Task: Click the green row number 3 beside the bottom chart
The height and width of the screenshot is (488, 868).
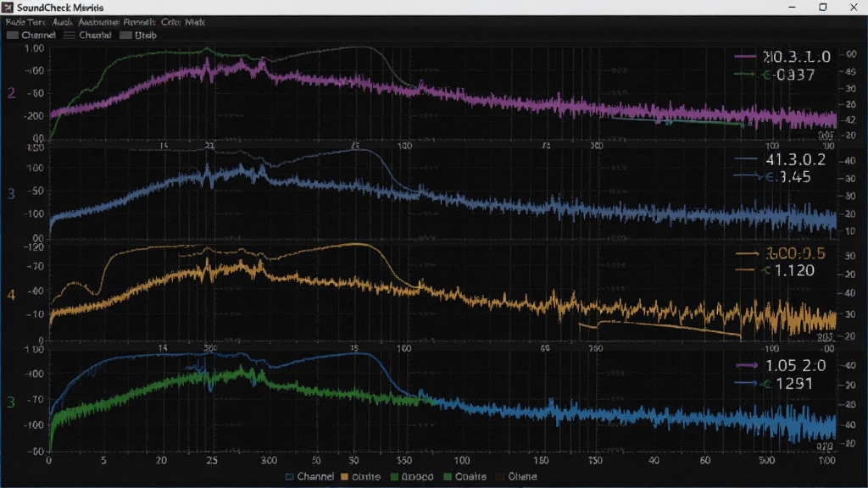Action: [11, 402]
